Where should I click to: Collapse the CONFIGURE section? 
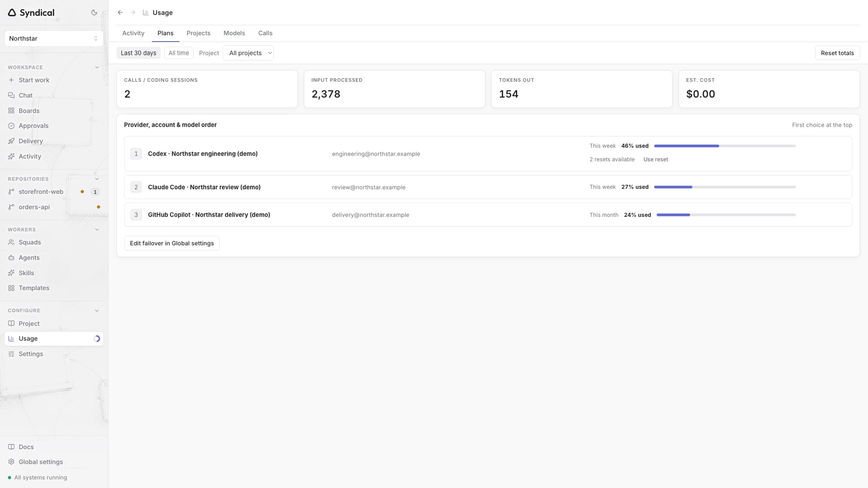(97, 310)
